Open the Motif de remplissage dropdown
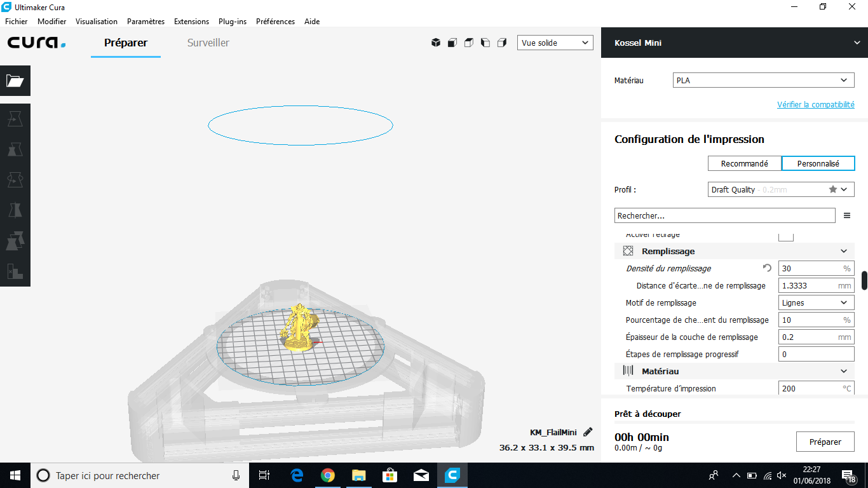The width and height of the screenshot is (868, 488). click(x=817, y=302)
